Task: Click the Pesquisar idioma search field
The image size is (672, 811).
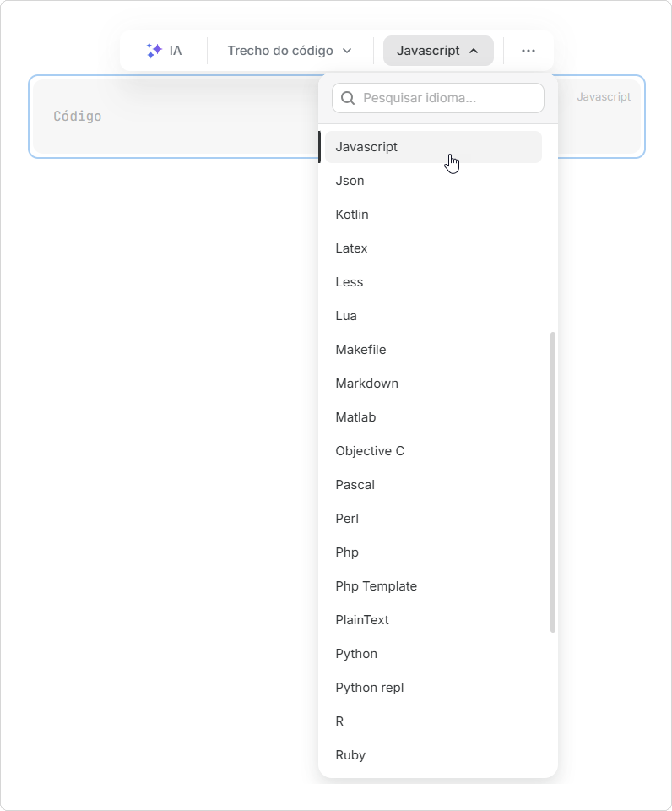Action: (438, 98)
